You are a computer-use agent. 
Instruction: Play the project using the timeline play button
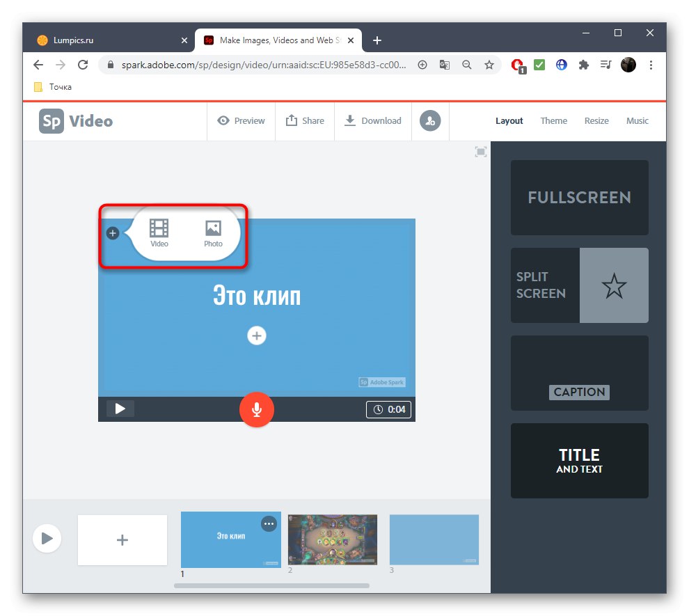pyautogui.click(x=47, y=538)
